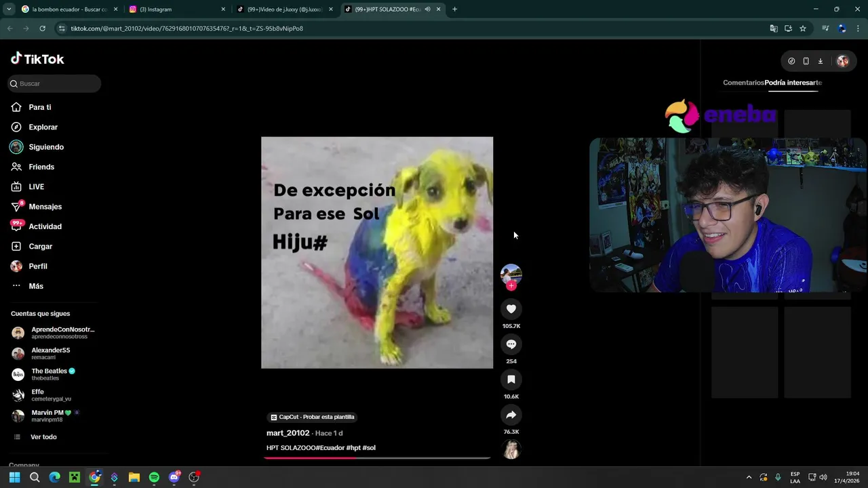Click the TikTok coins icon

[x=791, y=61]
